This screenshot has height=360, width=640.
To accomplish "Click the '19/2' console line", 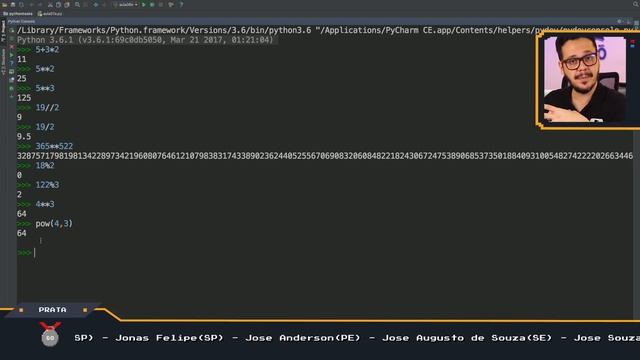I will 44,127.
